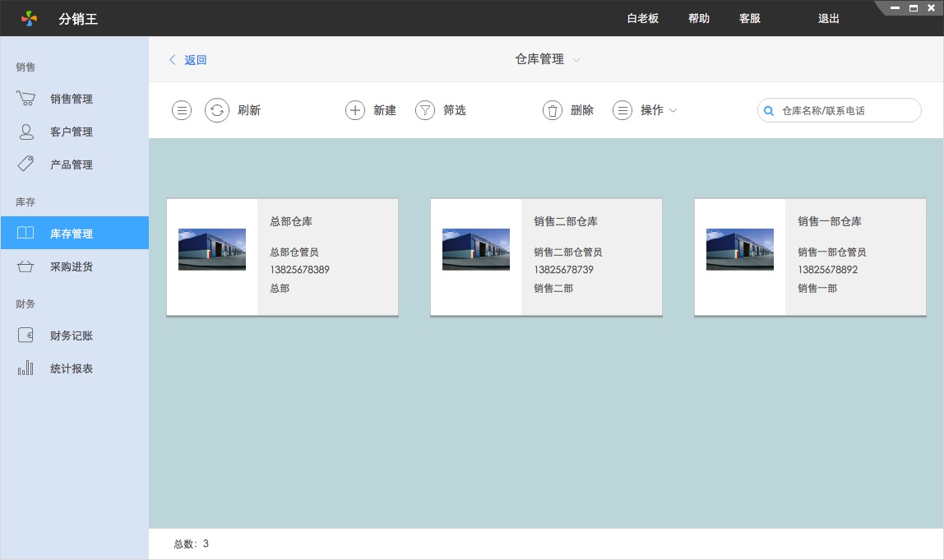Screen dimensions: 944x560
Task: Open the 销售二部仓库 warehouse card thumbnail
Action: [x=476, y=249]
